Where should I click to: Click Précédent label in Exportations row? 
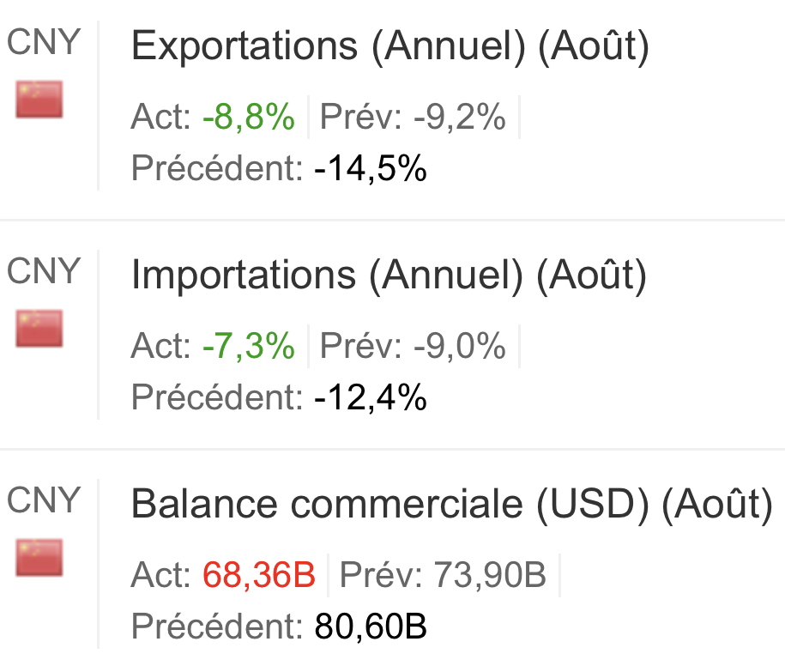coord(217,168)
